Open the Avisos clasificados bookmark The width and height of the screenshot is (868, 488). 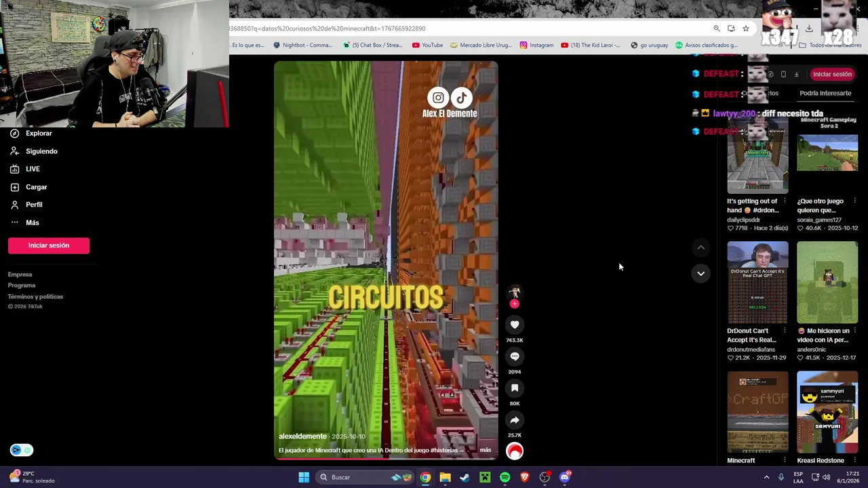[706, 45]
